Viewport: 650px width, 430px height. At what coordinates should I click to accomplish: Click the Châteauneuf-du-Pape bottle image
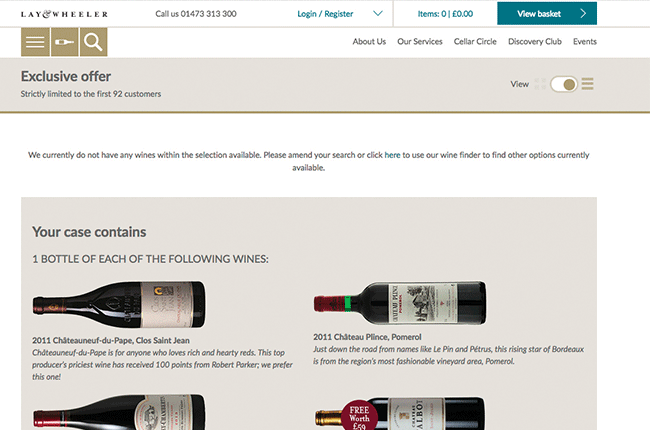119,299
